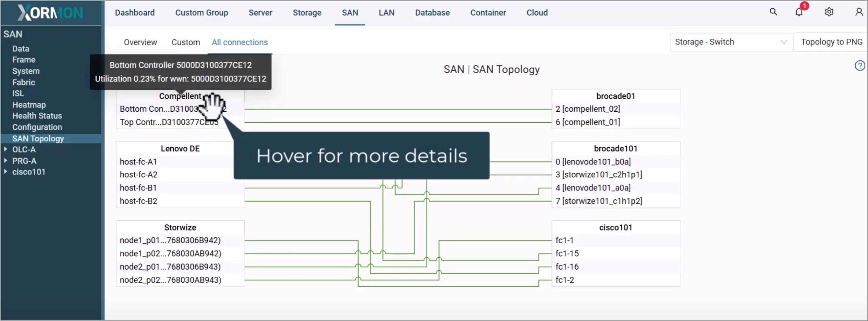Click fc1-16 port on cisco101
This screenshot has width=868, height=321.
click(567, 267)
